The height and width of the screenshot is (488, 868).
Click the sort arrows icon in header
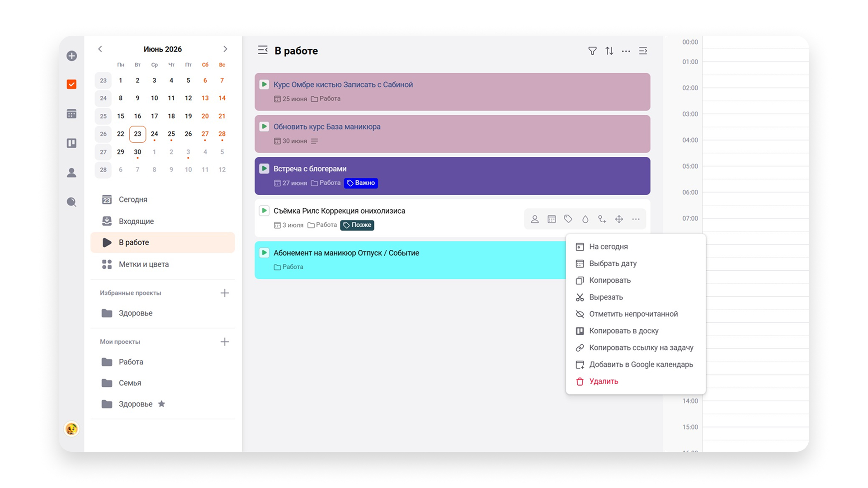(x=609, y=51)
